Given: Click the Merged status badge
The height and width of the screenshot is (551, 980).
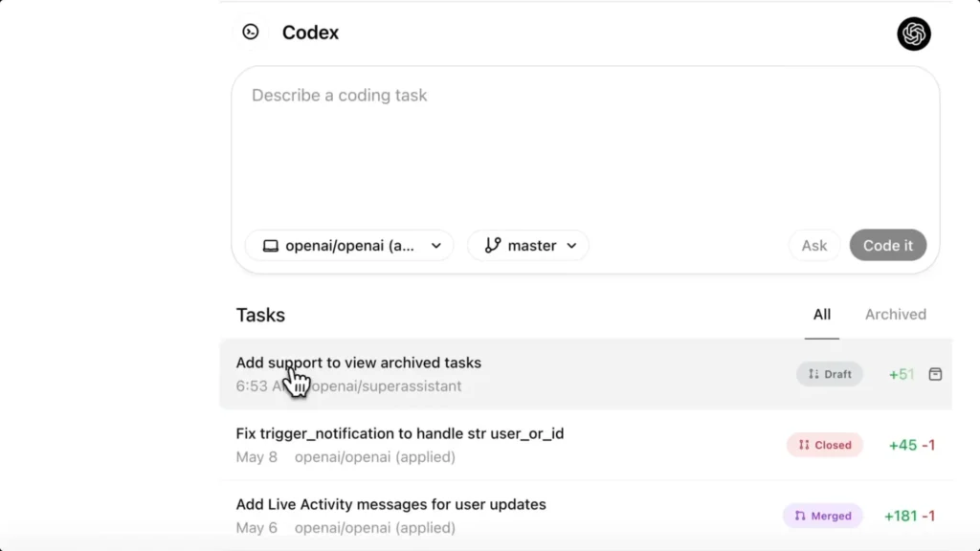Looking at the screenshot, I should click(822, 516).
